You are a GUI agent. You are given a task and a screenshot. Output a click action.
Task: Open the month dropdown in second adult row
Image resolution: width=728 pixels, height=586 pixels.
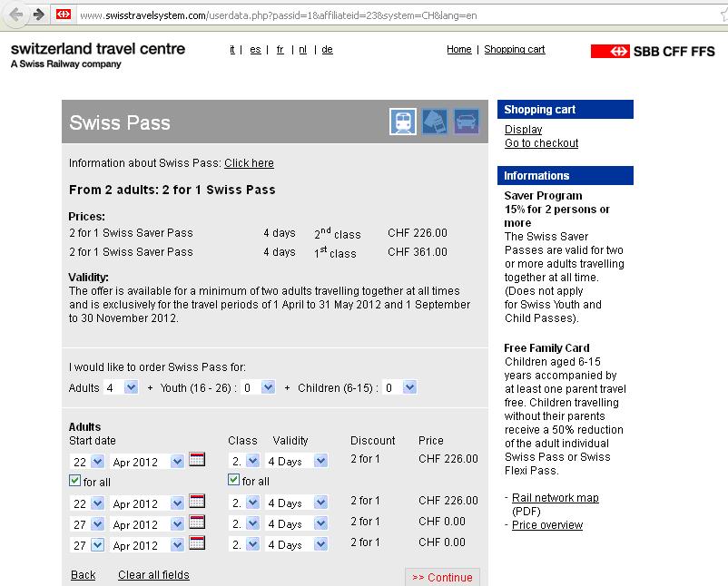147,503
